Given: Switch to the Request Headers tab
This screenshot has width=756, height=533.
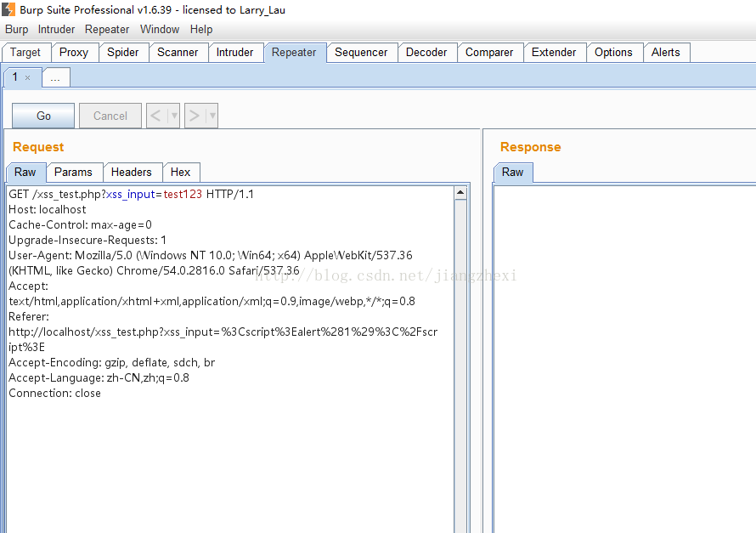Looking at the screenshot, I should pyautogui.click(x=132, y=173).
